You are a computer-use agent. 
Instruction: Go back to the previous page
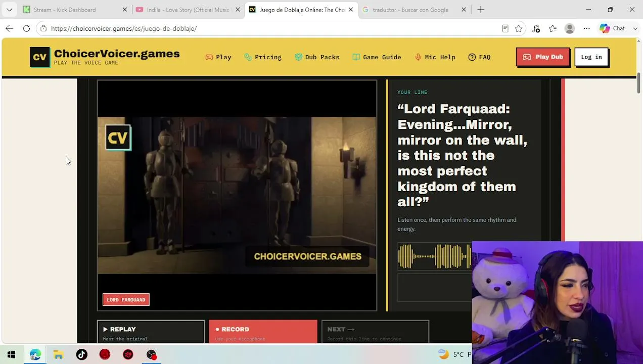tap(9, 28)
